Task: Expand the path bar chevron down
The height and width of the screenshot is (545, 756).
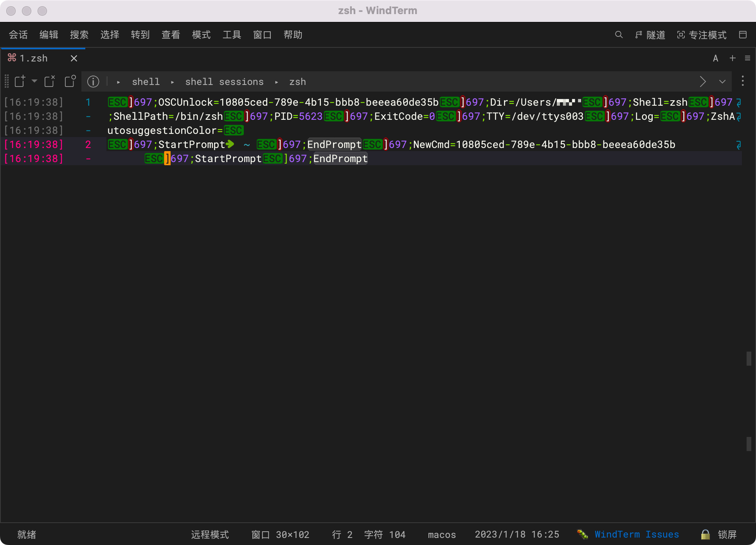Action: click(722, 81)
